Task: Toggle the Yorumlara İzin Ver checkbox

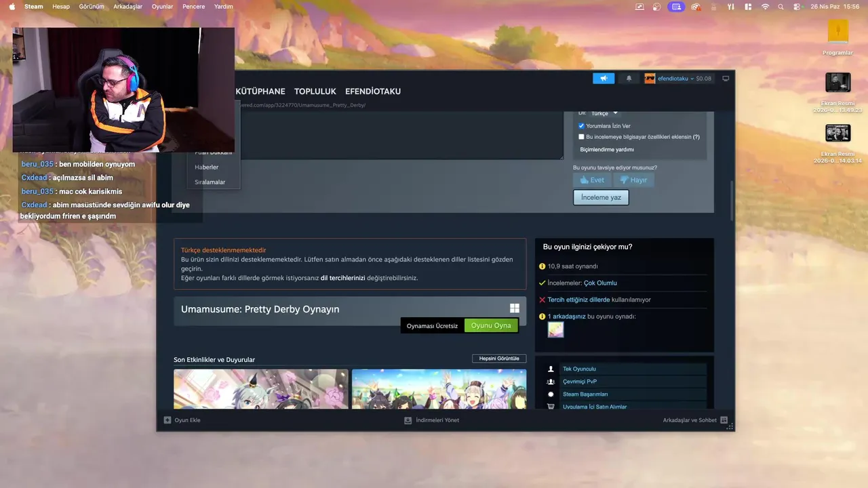Action: click(x=581, y=126)
